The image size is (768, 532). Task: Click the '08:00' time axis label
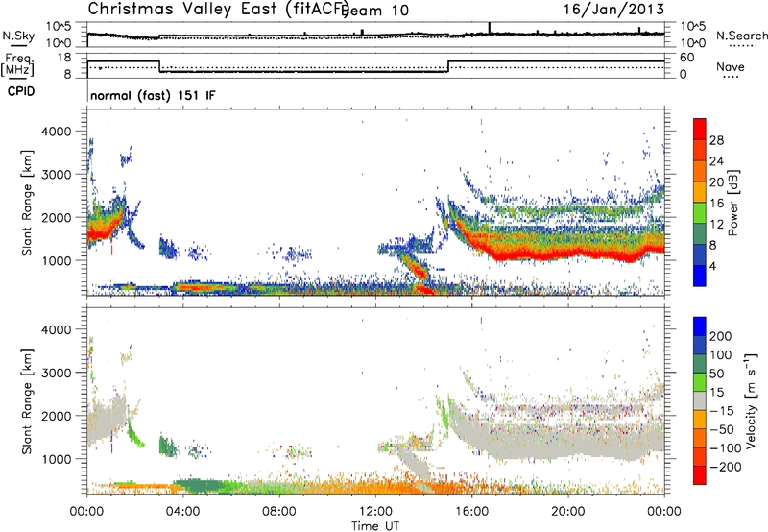click(x=279, y=512)
